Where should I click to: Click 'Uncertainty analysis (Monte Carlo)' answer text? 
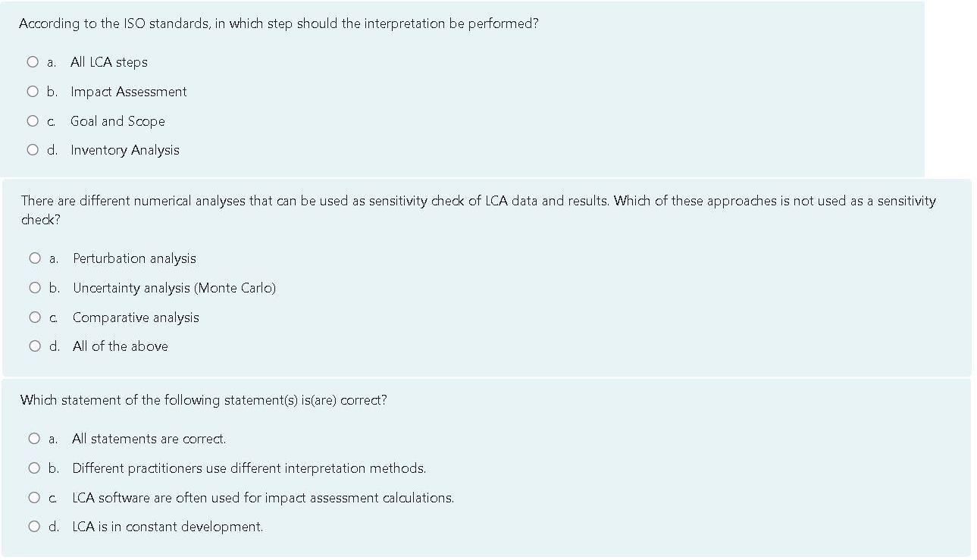click(174, 288)
